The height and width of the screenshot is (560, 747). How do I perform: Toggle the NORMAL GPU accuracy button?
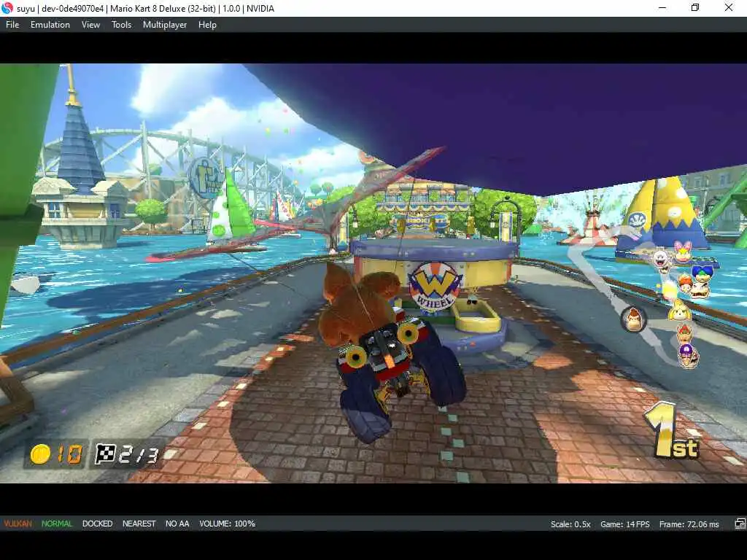click(x=57, y=524)
